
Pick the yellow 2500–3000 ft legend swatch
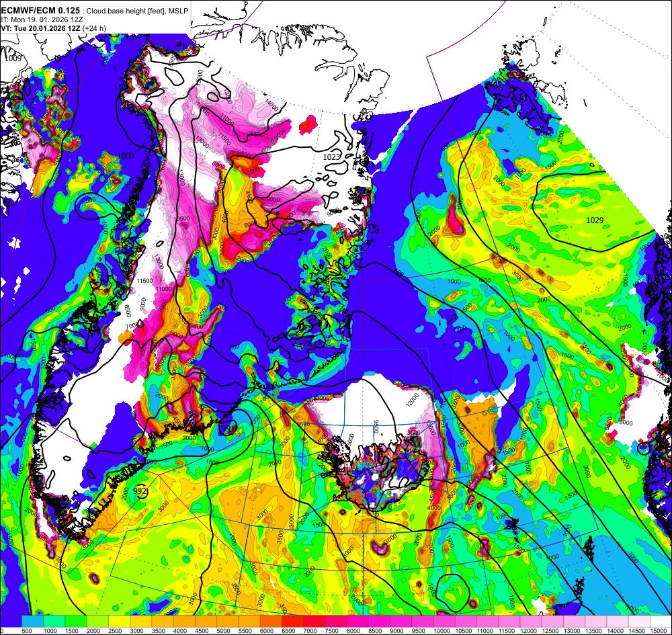pyautogui.click(x=119, y=621)
